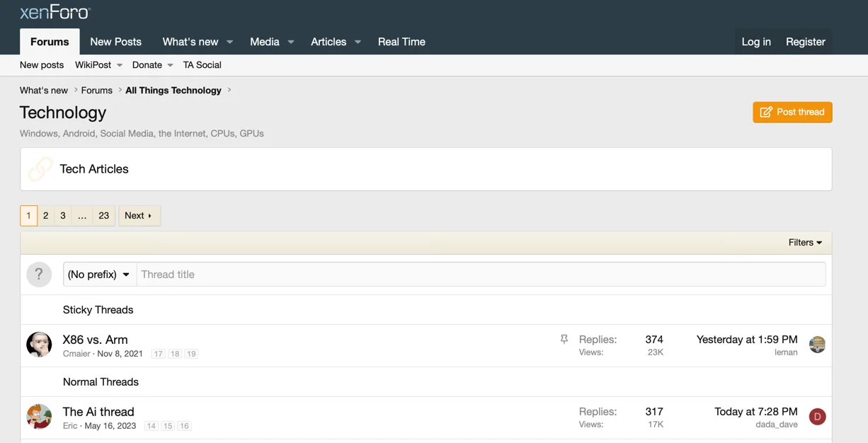Click the question mark avatar icon
Image resolution: width=868 pixels, height=443 pixels.
39,275
